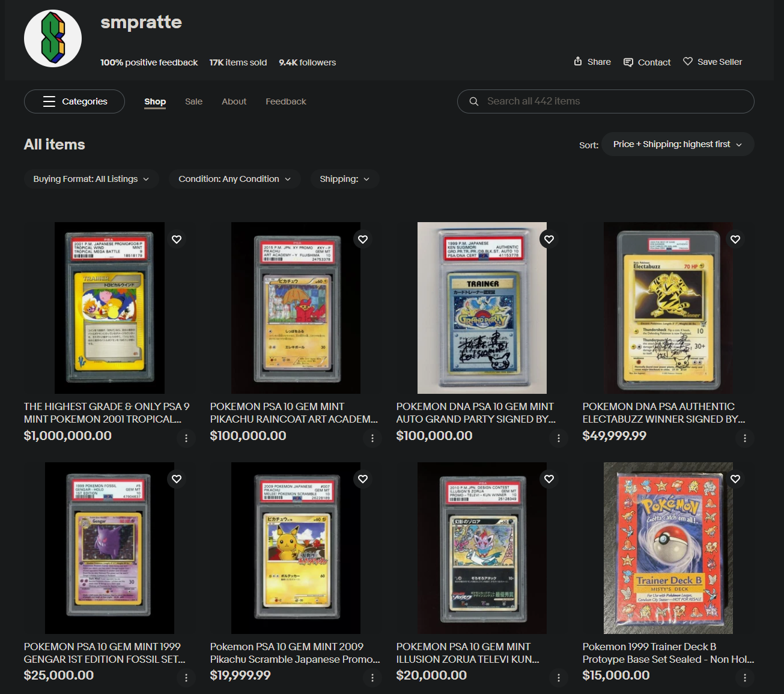Image resolution: width=784 pixels, height=694 pixels.
Task: Open 1999 Trainer Deck B Prototype title
Action: 669,653
